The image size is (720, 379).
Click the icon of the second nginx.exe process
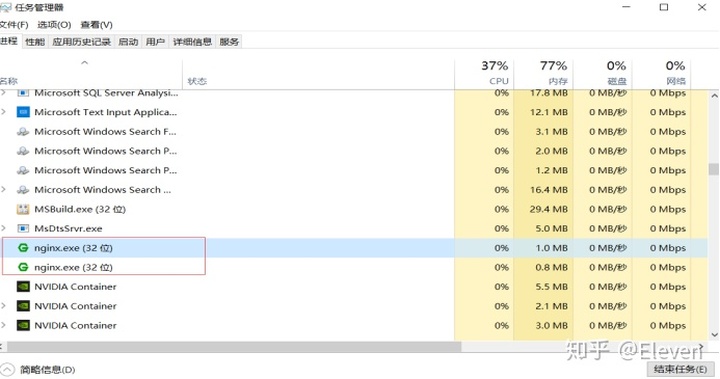23,267
